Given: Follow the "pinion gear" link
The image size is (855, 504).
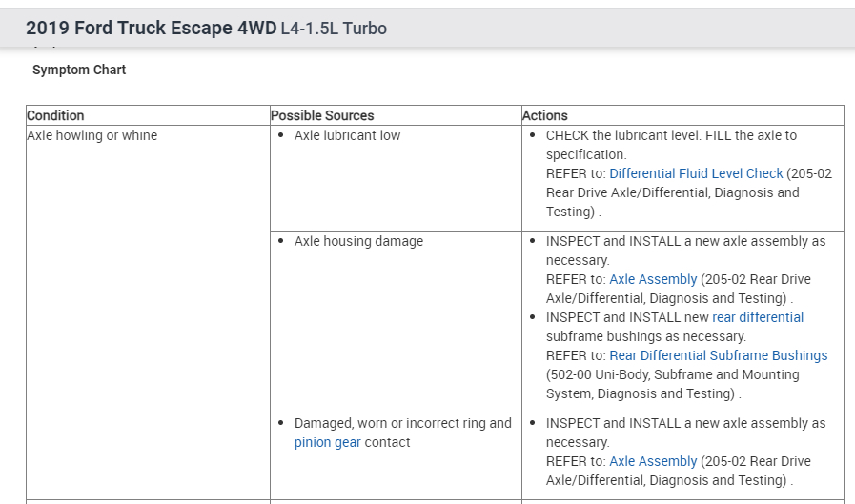Looking at the screenshot, I should 327,442.
